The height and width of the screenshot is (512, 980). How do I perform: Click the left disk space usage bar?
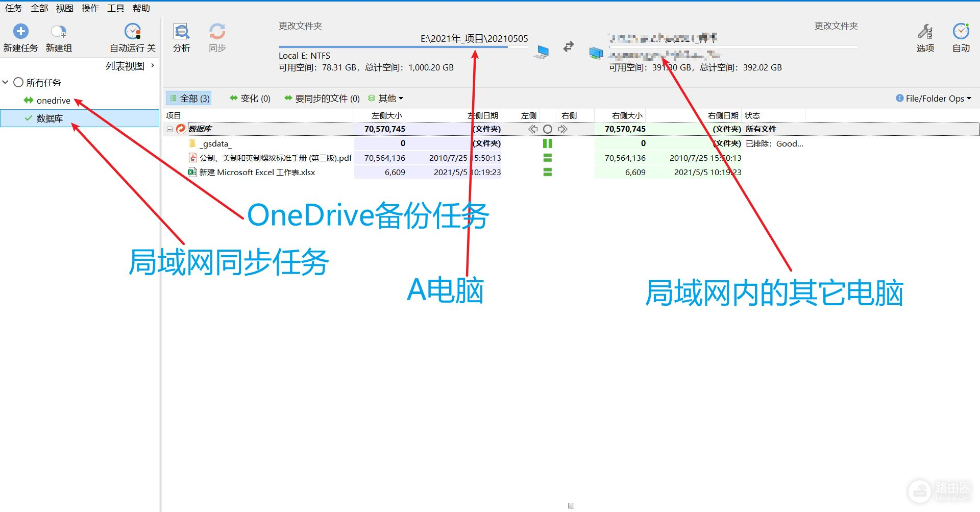click(x=403, y=47)
